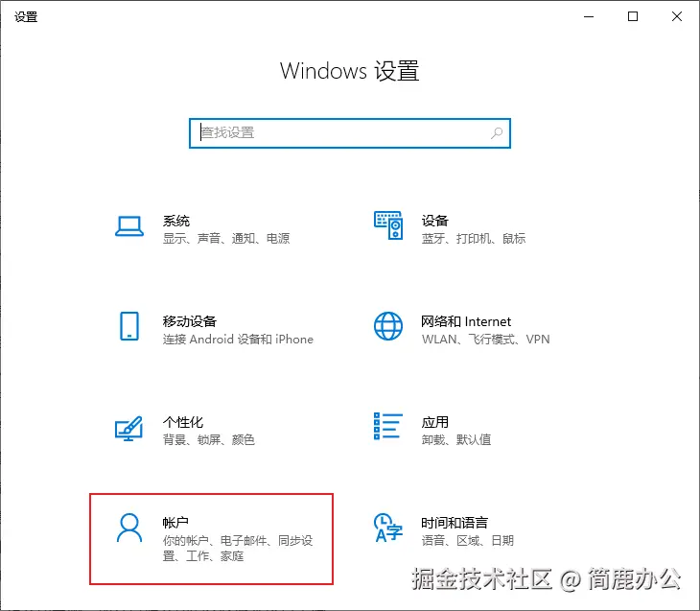Click the 设备 keyboard and speaker icon

(388, 225)
